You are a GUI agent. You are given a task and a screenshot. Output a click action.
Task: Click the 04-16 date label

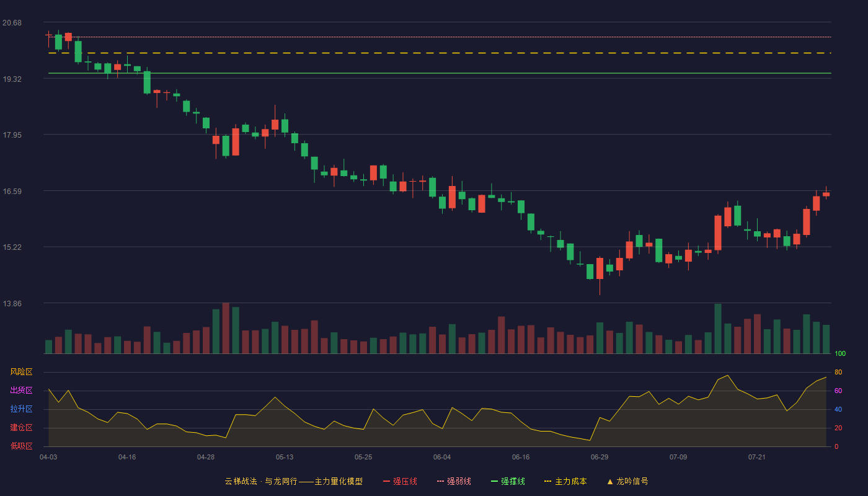[x=127, y=457]
